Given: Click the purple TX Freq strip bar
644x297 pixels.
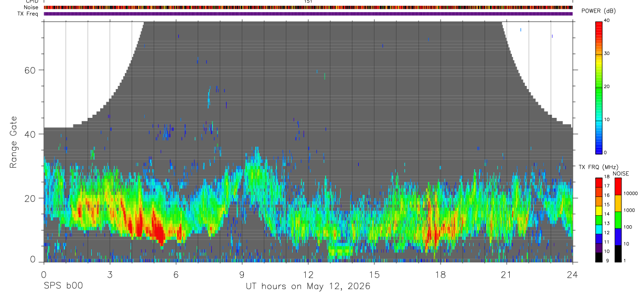Looking at the screenshot, I should click(308, 14).
